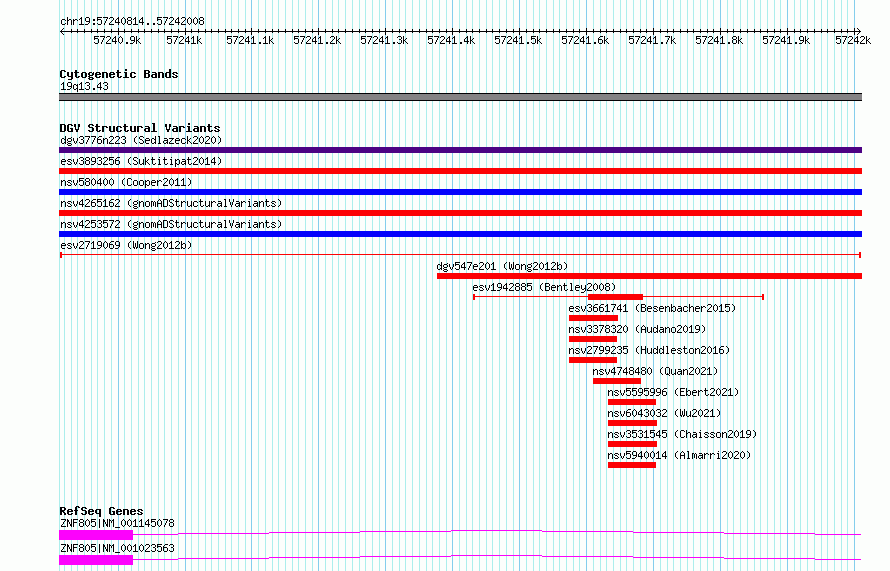Click the thin red esv2719069 variant line
The width and height of the screenshot is (890, 571).
460,255
